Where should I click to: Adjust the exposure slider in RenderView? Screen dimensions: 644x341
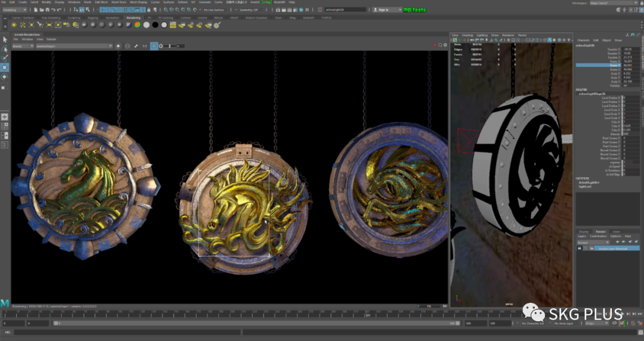(170, 46)
